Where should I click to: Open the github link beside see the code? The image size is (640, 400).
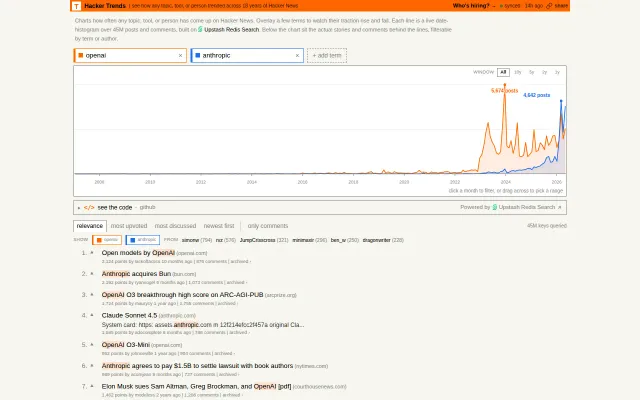[x=147, y=207]
